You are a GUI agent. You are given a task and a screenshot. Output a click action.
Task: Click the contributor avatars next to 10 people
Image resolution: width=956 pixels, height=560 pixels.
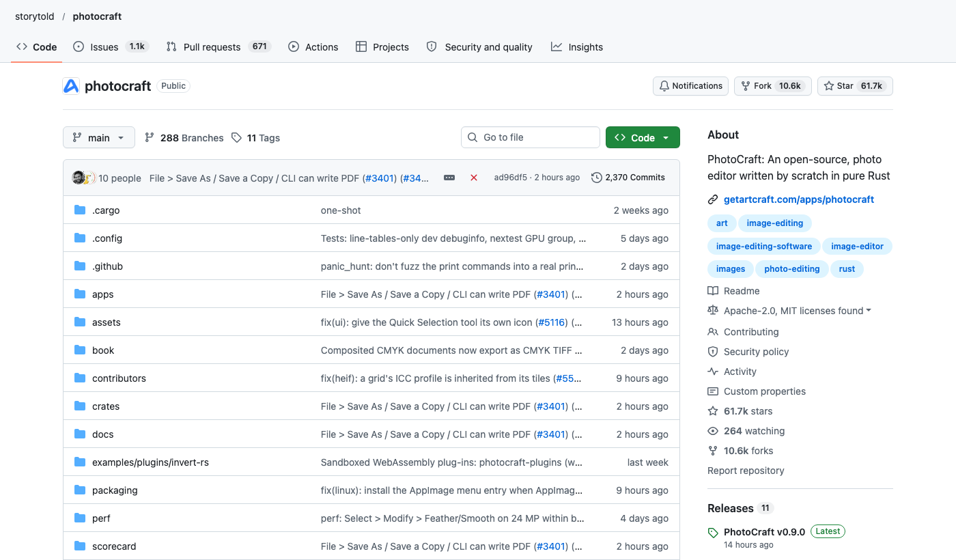click(83, 178)
